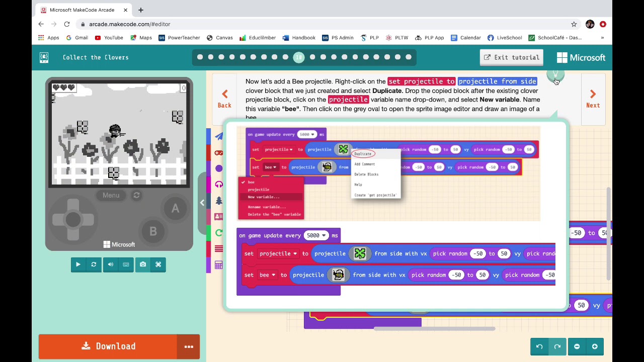Click the clover sprite image in hint block
The image size is (644, 362).
360,253
